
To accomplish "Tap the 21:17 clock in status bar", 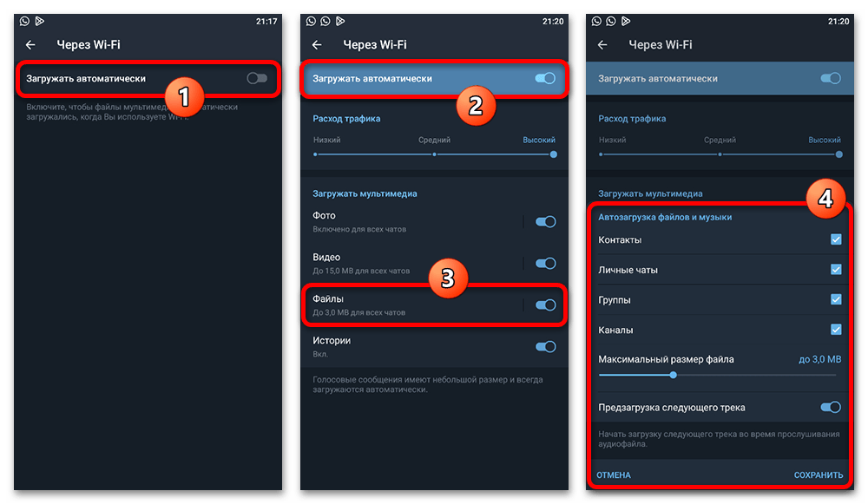I will (266, 21).
